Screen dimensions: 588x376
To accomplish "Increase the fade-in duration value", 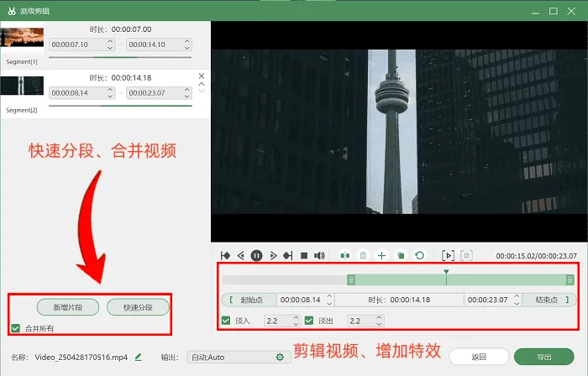I will coord(296,317).
